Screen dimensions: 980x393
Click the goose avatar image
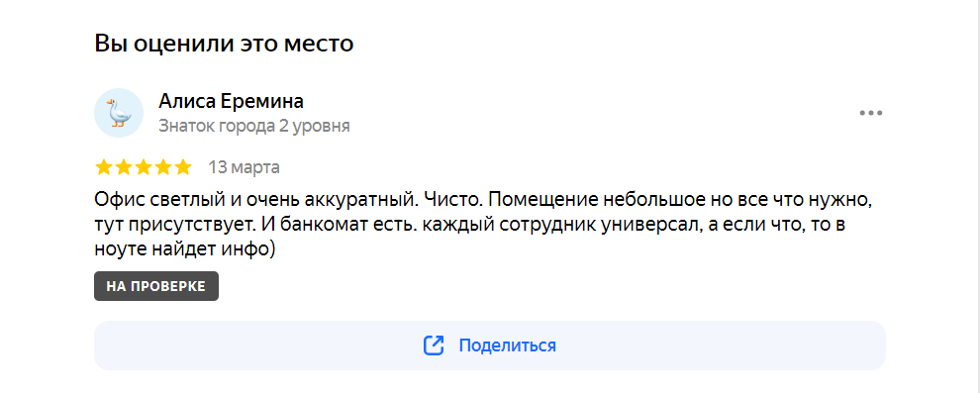coord(119,113)
